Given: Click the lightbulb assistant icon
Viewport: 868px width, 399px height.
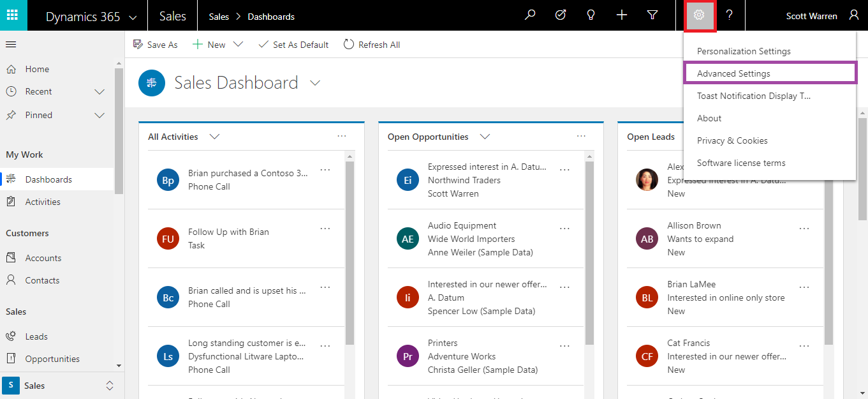Looking at the screenshot, I should point(591,15).
